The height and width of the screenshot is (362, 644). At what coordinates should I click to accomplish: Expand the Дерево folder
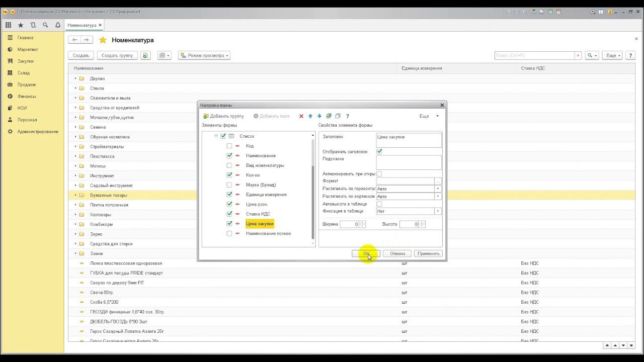tap(75, 78)
